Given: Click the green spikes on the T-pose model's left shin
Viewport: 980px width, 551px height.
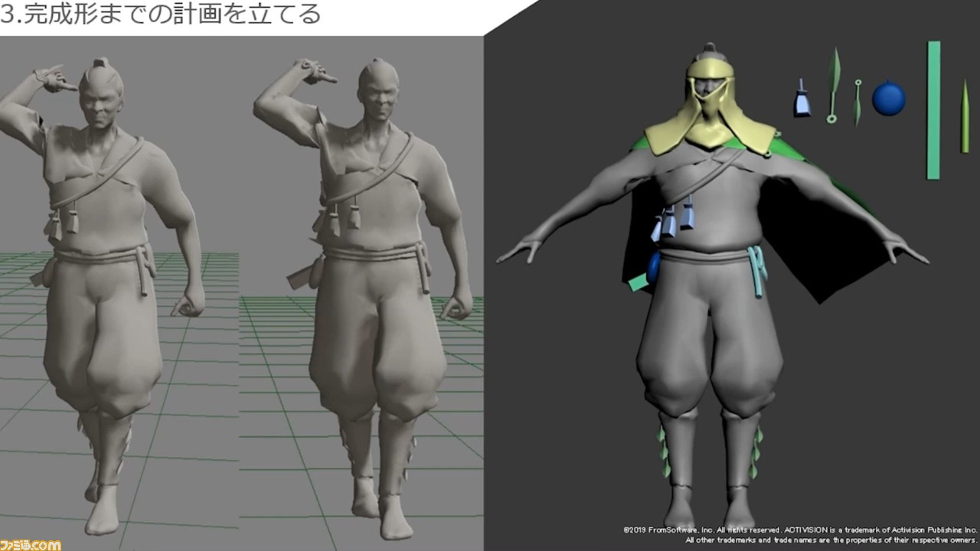Looking at the screenshot, I should coord(757,452).
